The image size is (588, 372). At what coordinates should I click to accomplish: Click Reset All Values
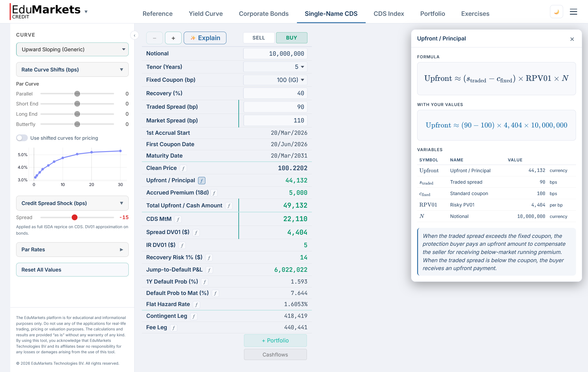click(72, 269)
